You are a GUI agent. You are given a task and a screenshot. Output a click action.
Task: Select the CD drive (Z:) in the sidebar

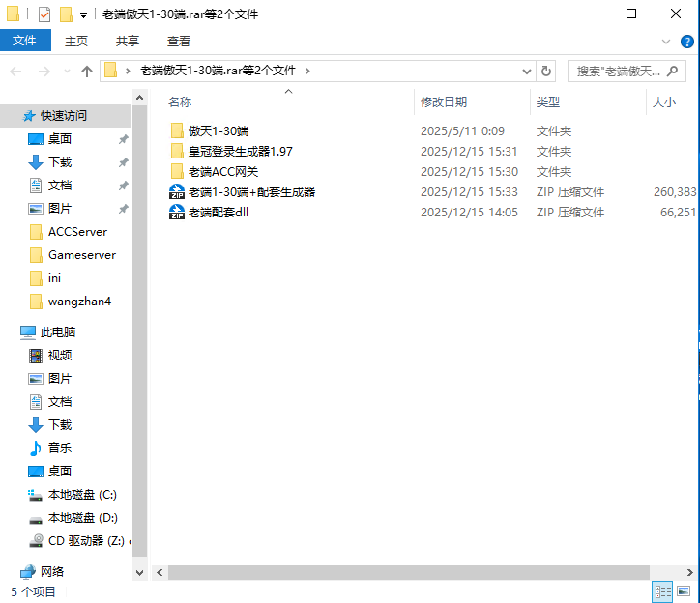point(87,540)
